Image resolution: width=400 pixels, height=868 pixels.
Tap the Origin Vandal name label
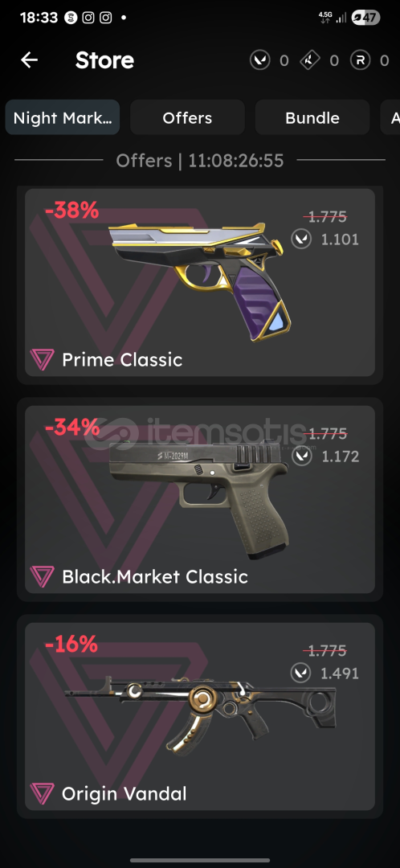(x=124, y=794)
